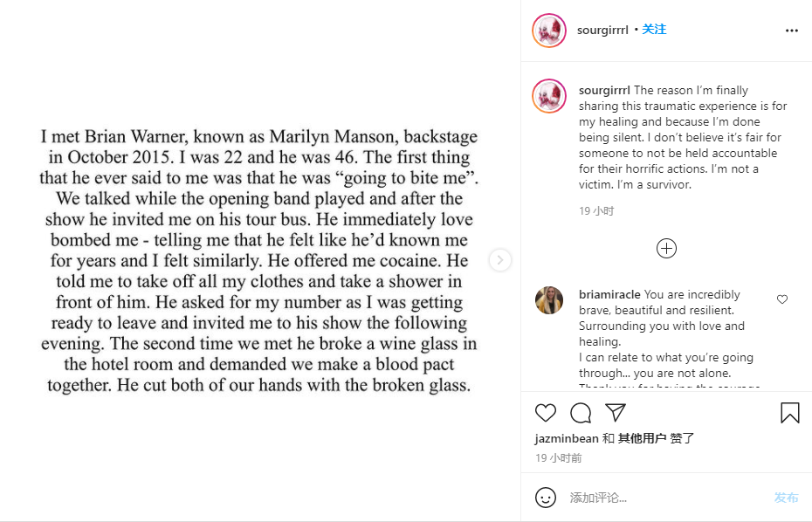Screen dimensions: 812x522
Task: Go to next slide using carousel arrow
Action: [499, 260]
